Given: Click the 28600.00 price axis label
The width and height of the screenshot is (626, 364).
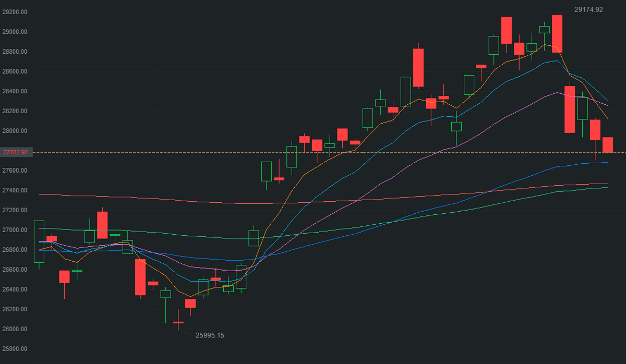Looking at the screenshot, I should click(x=15, y=71).
